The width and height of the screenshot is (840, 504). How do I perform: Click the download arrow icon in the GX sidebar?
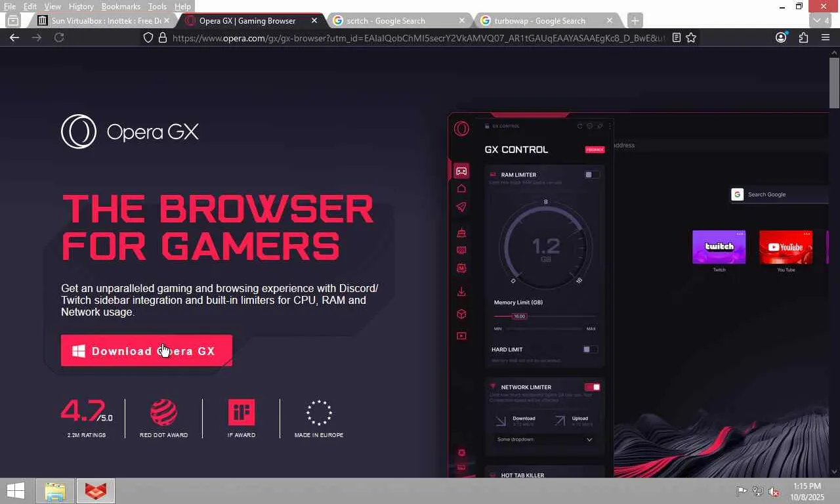[461, 291]
